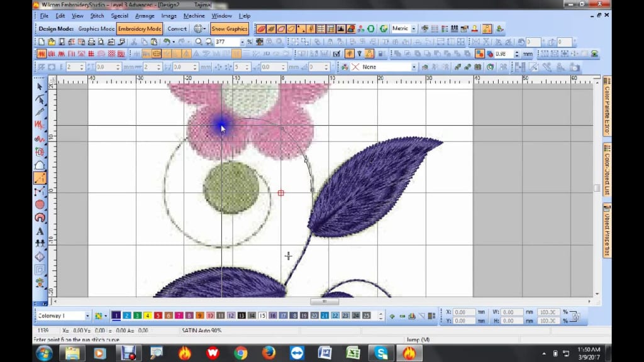The height and width of the screenshot is (362, 644).
Task: Click the Print icon in the standard toolbar
Action: (x=91, y=42)
